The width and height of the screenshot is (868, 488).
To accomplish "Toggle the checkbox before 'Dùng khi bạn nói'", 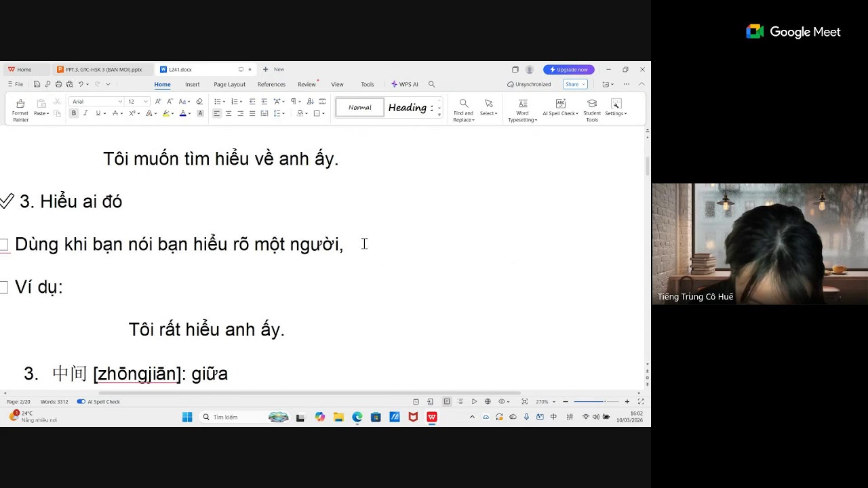I will pos(4,245).
